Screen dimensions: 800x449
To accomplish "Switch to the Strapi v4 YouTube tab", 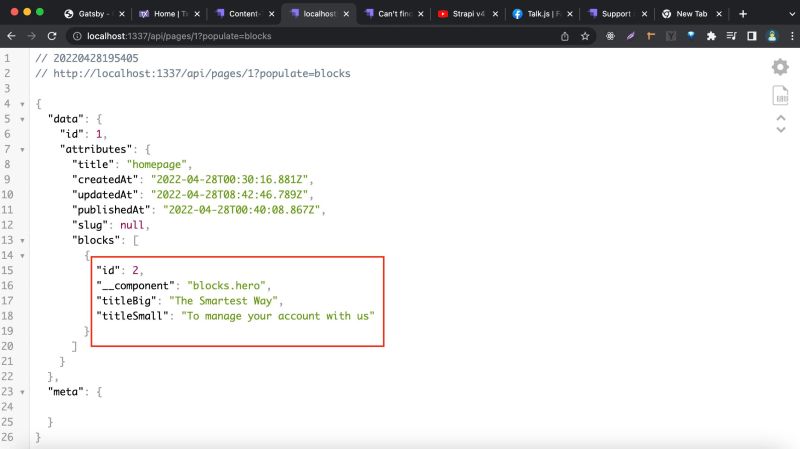I will (466, 14).
